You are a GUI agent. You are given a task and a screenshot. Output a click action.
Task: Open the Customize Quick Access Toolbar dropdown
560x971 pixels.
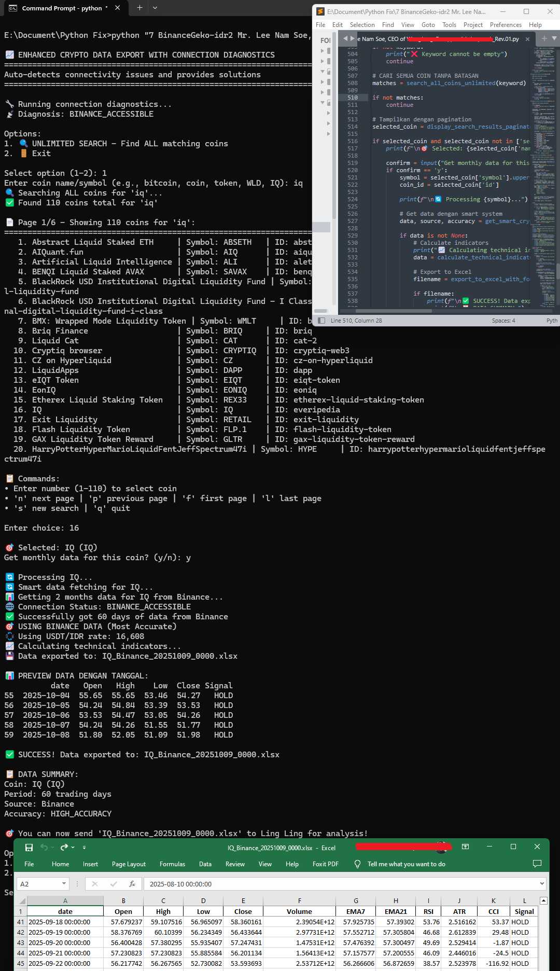pyautogui.click(x=84, y=848)
